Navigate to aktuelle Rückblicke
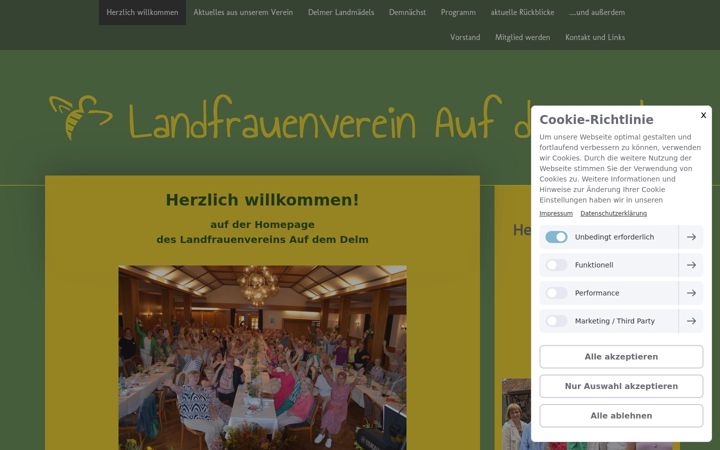The image size is (720, 450). coord(522,12)
